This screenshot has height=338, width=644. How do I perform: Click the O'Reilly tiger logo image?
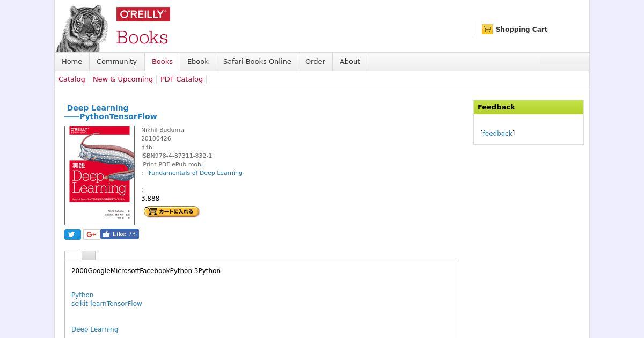pos(82,28)
